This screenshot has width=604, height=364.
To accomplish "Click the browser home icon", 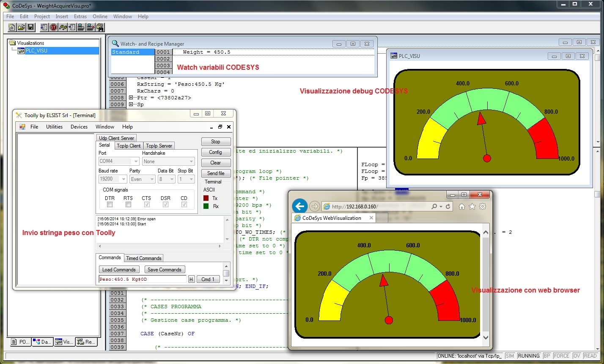I will click(x=462, y=206).
